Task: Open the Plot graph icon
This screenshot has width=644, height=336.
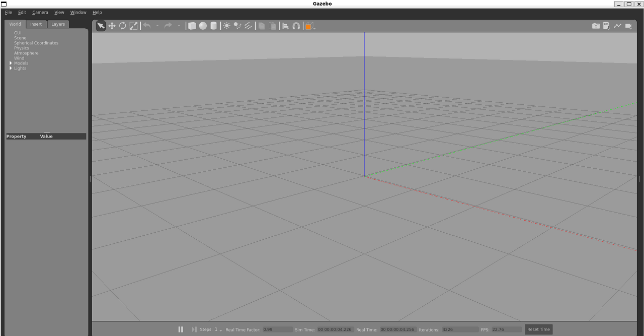Action: (x=617, y=26)
